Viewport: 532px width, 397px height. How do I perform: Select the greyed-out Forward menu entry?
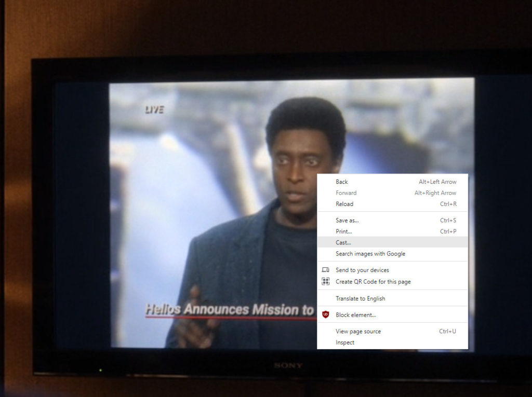[x=346, y=193]
